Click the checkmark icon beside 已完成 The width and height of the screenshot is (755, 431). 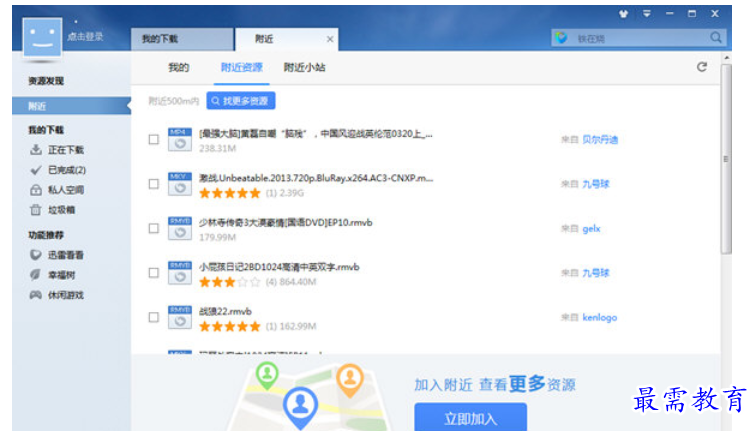(x=36, y=170)
